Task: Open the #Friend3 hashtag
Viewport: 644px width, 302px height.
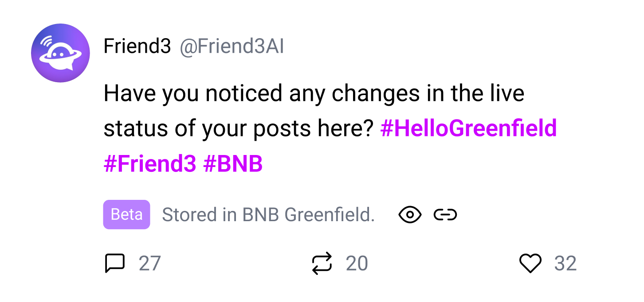Action: (x=149, y=164)
